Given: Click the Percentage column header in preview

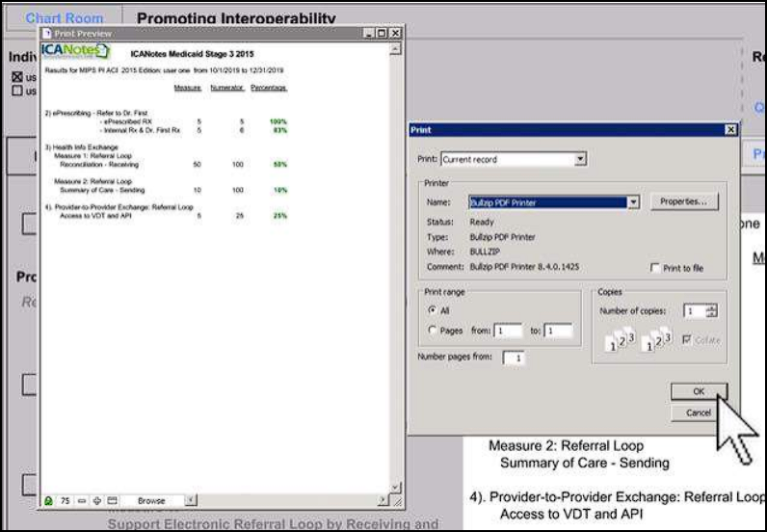Looking at the screenshot, I should click(269, 88).
